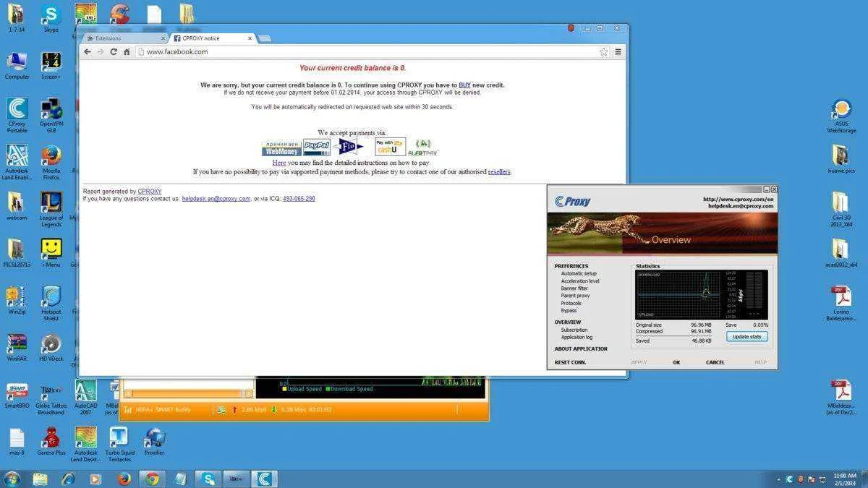
Task: Switch to Google Chrome in the taskbar
Action: tap(152, 479)
